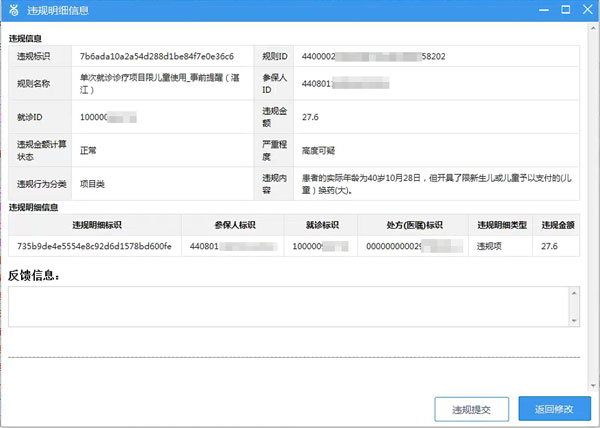
Task: Maximize the 违规明细信息 dialog window
Action: coord(564,11)
